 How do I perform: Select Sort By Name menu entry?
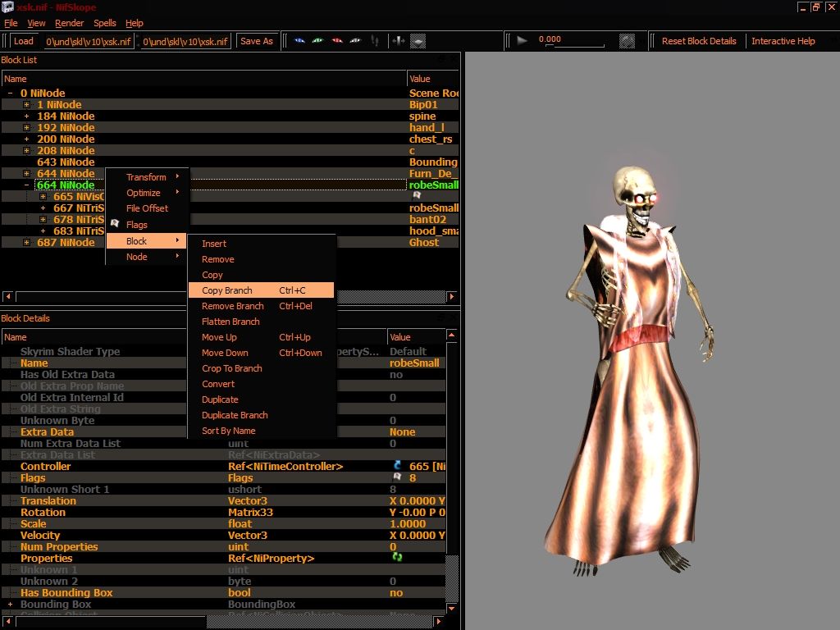point(261,431)
